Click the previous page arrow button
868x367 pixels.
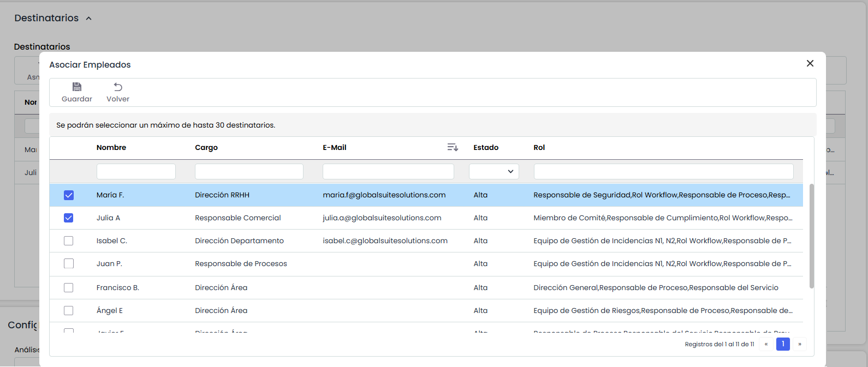click(766, 344)
